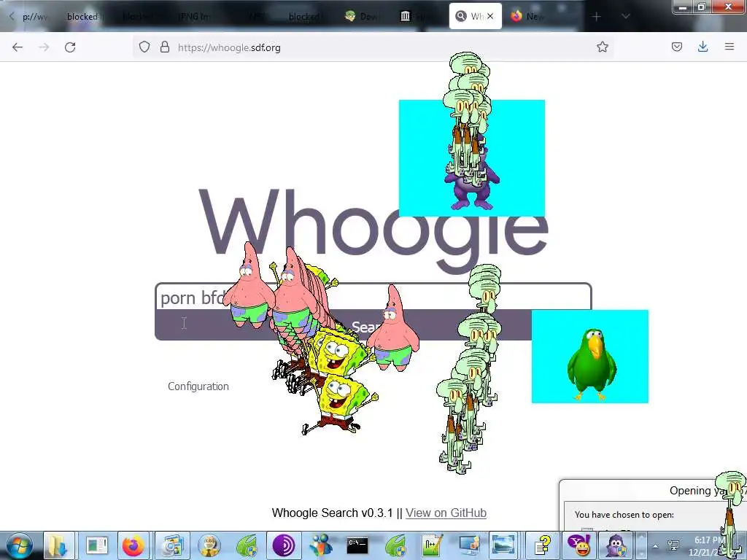Open the Firefox hamburger application menu
The image size is (747, 560).
click(729, 47)
